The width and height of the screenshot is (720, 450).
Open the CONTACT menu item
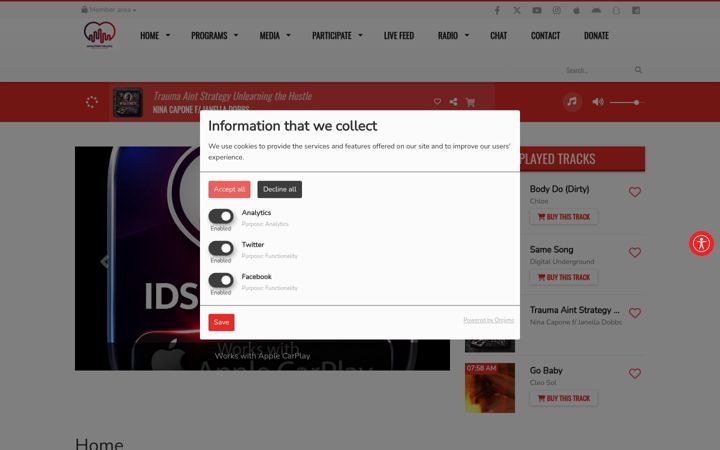pyautogui.click(x=545, y=35)
